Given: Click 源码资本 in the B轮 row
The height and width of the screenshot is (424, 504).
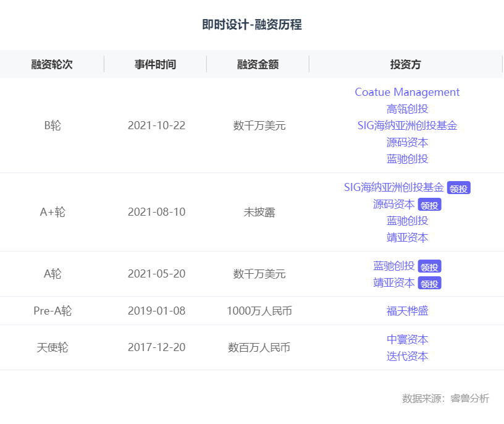Looking at the screenshot, I should (407, 142).
